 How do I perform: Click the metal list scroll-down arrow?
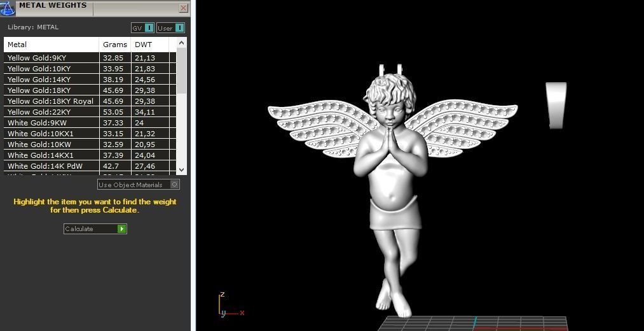pos(182,169)
